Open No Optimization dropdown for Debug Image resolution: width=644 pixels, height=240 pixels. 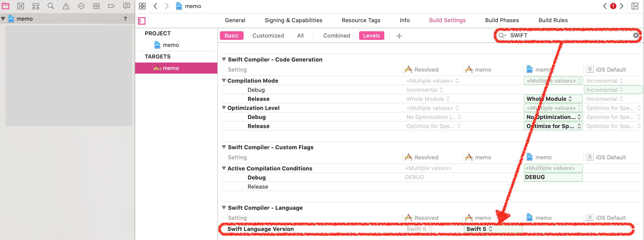point(553,117)
